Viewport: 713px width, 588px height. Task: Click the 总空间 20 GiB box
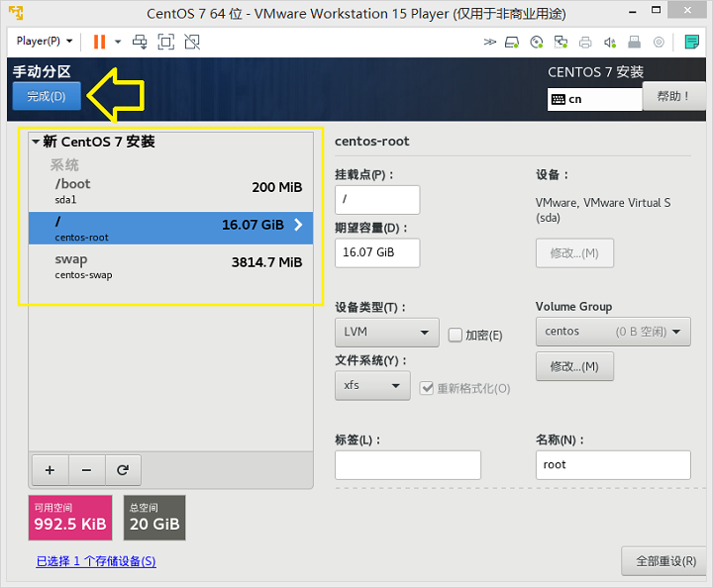click(154, 518)
